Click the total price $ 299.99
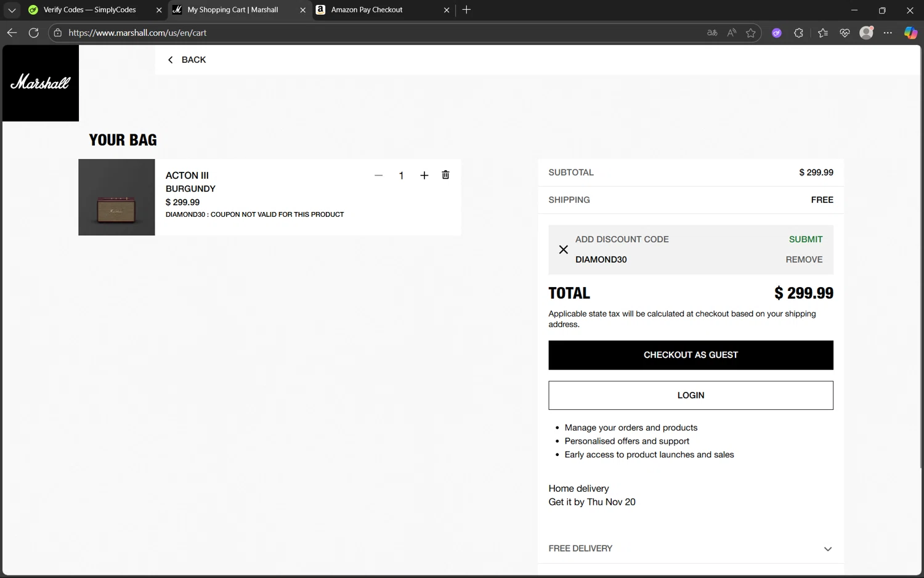924x578 pixels. click(804, 293)
